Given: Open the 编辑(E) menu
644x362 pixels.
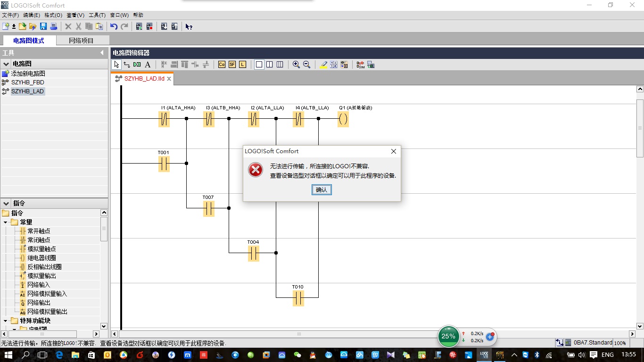Looking at the screenshot, I should tap(32, 15).
